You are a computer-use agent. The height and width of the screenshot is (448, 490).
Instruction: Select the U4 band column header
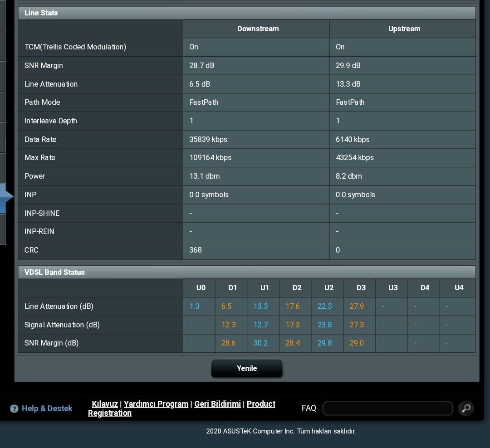[459, 288]
